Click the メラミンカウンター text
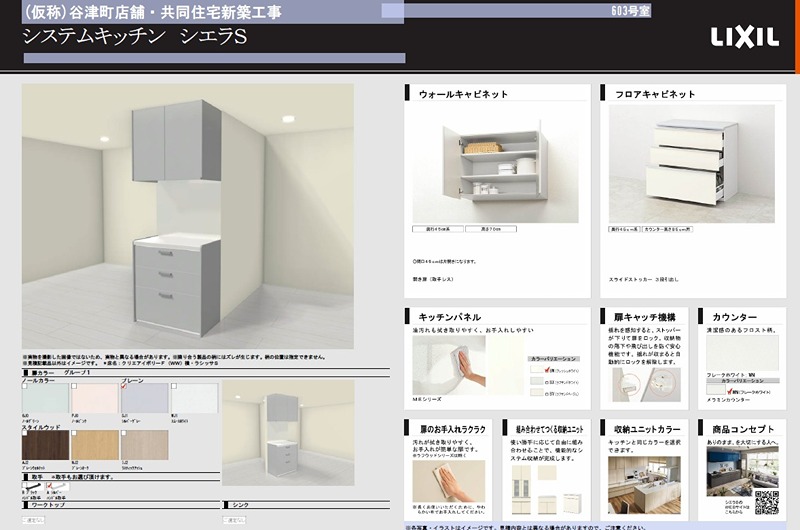The height and width of the screenshot is (530, 800). (x=728, y=400)
